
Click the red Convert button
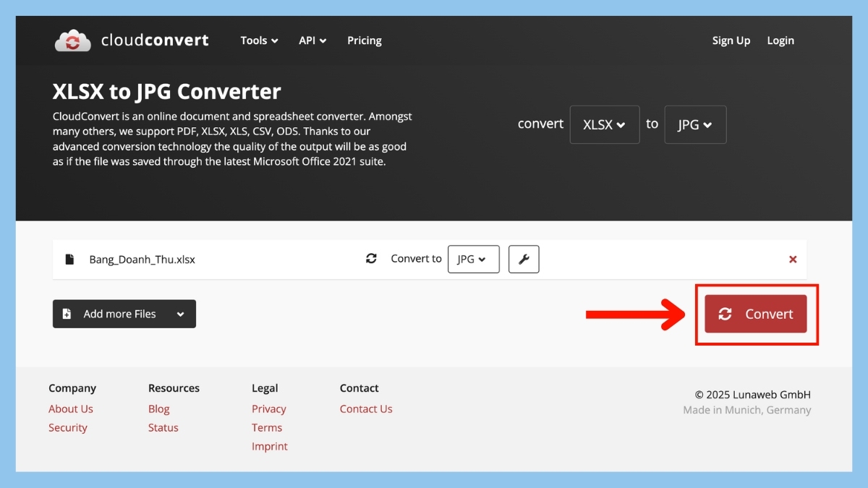(x=756, y=314)
